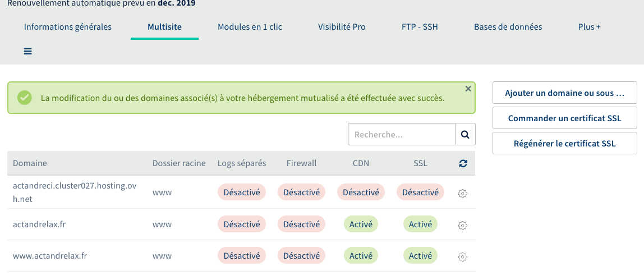Viewport: 644px width, 280px height.
Task: Open gear settings for cluster027 hosting domain
Action: point(463,193)
